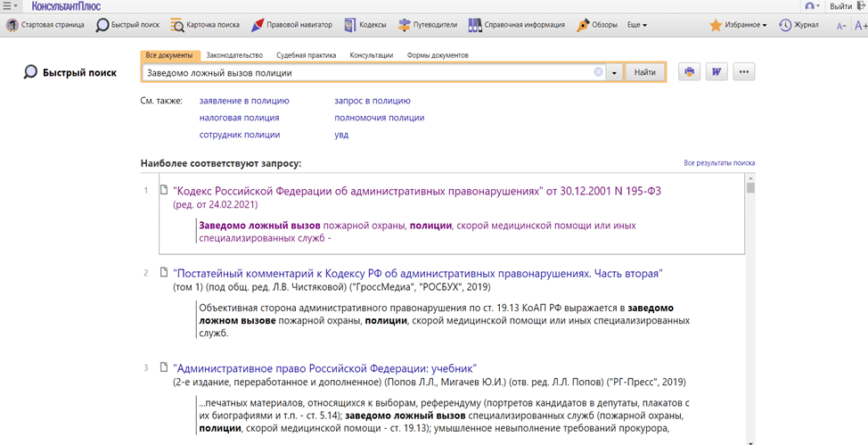Click the Объективная сторона административного правонарушения snippet
This screenshot has height=445, width=868.
point(444,320)
